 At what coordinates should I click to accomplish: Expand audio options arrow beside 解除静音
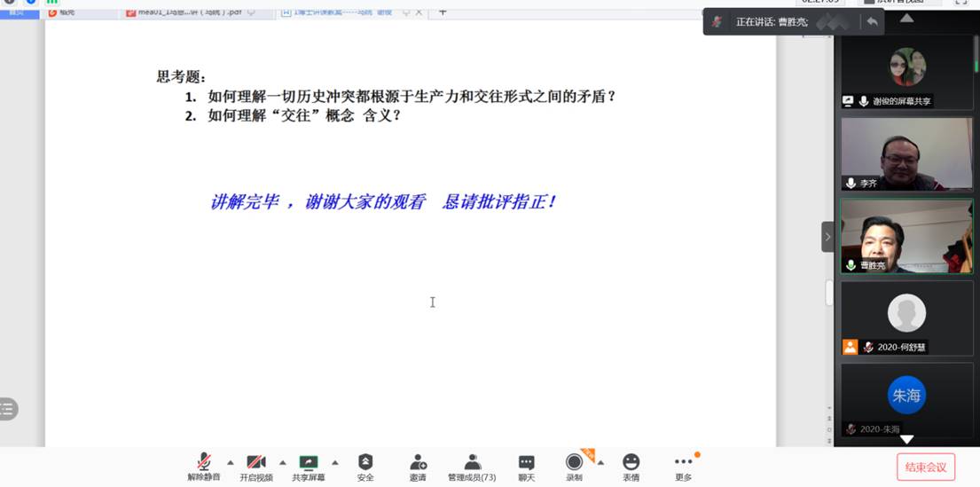click(231, 462)
